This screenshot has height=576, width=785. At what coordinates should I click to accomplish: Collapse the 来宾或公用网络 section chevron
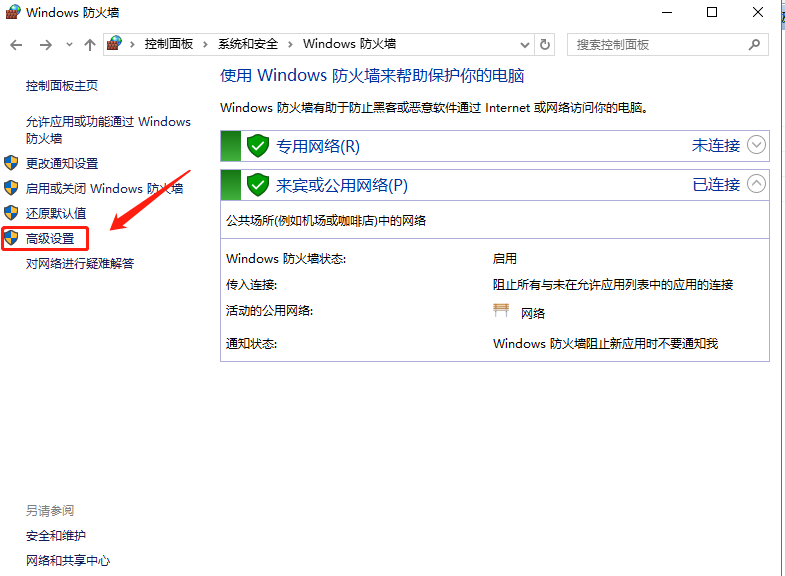pos(756,184)
